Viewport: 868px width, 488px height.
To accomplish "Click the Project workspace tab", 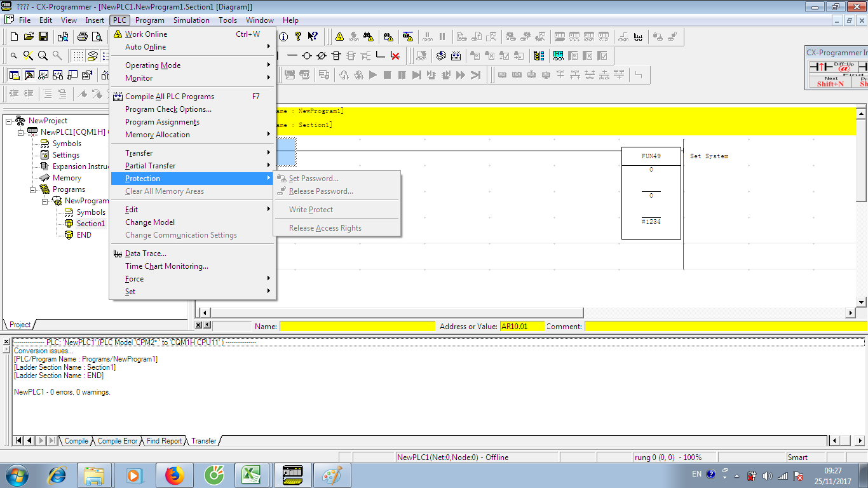I will coord(20,325).
